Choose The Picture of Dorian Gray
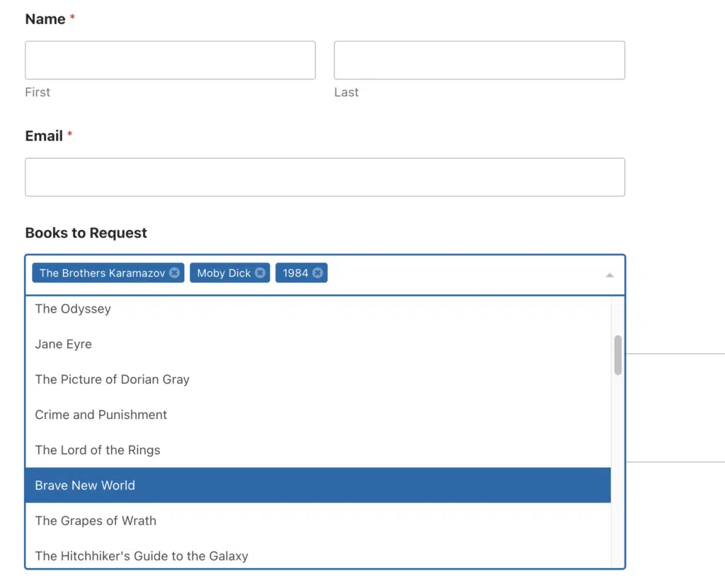 (x=318, y=379)
